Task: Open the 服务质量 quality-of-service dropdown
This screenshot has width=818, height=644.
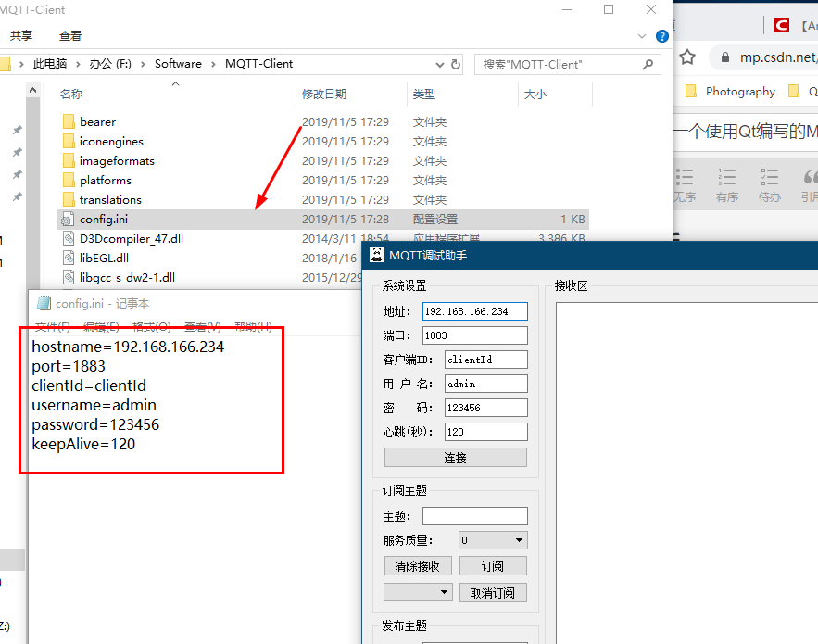Action: pyautogui.click(x=494, y=538)
